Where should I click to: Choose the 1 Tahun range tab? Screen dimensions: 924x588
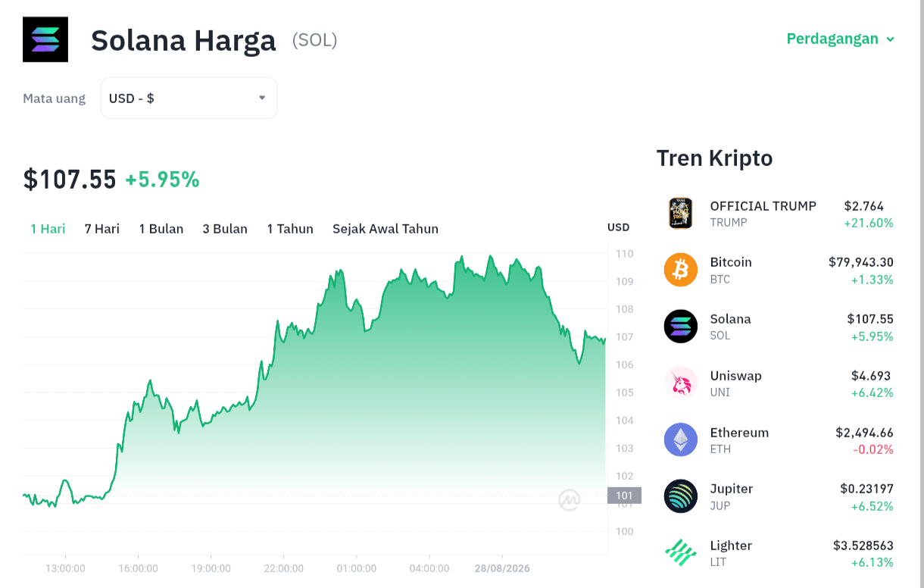290,229
